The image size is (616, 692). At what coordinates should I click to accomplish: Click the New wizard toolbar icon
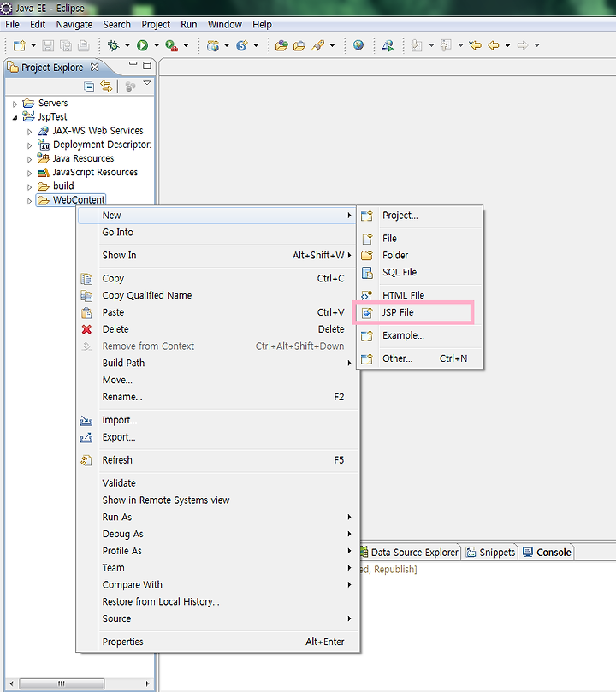(x=19, y=45)
